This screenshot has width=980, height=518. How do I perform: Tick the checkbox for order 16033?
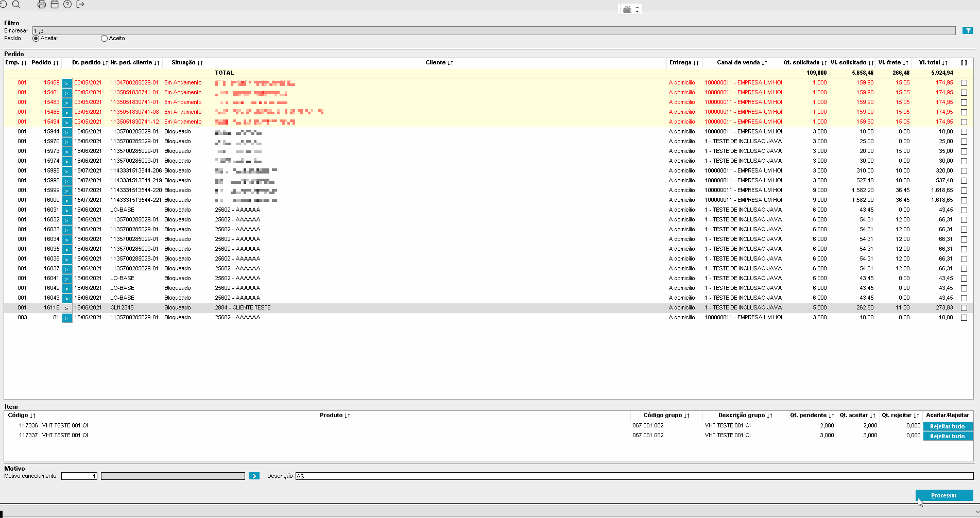(964, 230)
